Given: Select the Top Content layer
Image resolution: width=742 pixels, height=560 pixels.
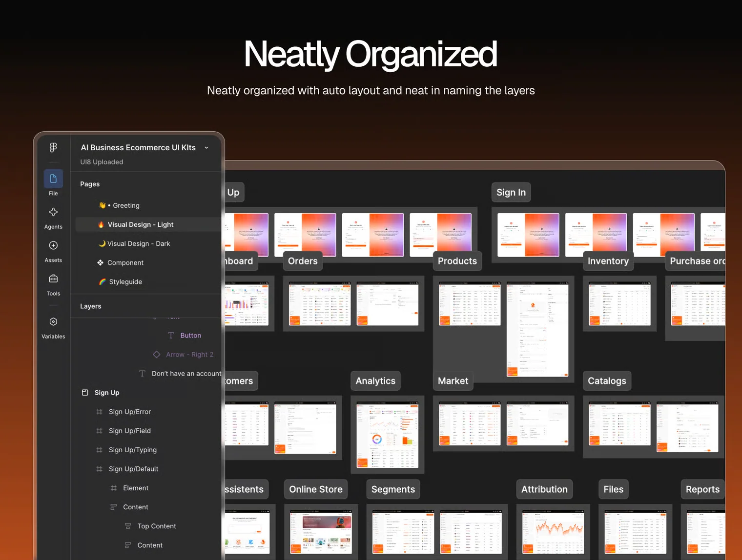Looking at the screenshot, I should tap(157, 526).
